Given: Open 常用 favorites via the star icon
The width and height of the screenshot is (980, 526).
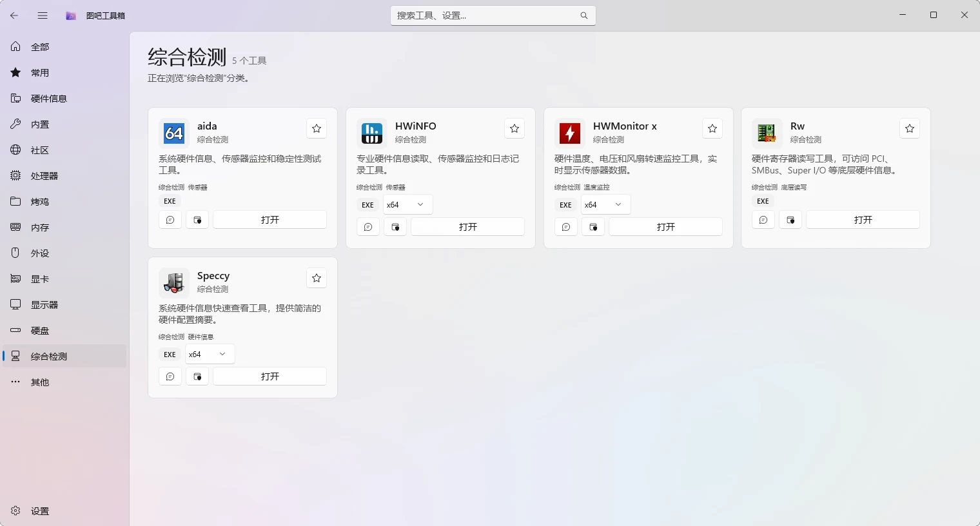Looking at the screenshot, I should (x=15, y=72).
